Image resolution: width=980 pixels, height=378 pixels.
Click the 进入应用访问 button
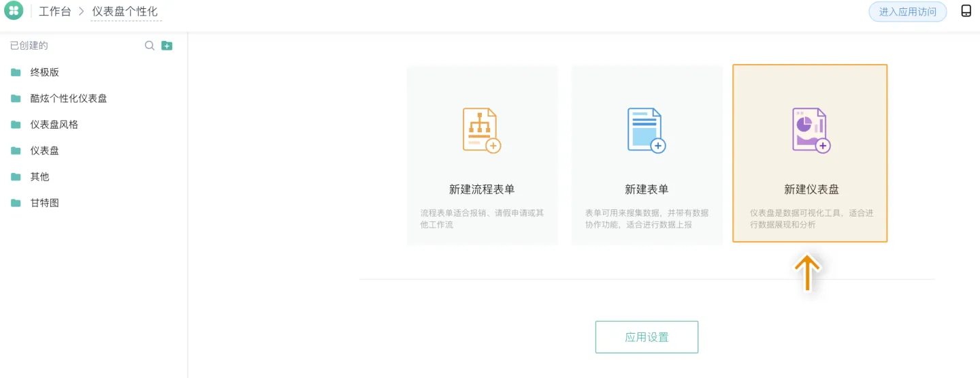pyautogui.click(x=907, y=12)
